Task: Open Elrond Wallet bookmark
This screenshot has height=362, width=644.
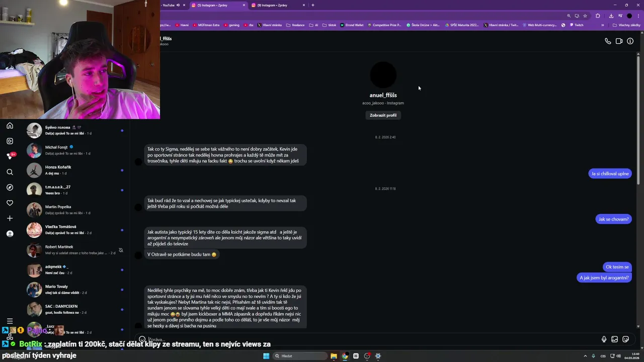Action: 352,25
